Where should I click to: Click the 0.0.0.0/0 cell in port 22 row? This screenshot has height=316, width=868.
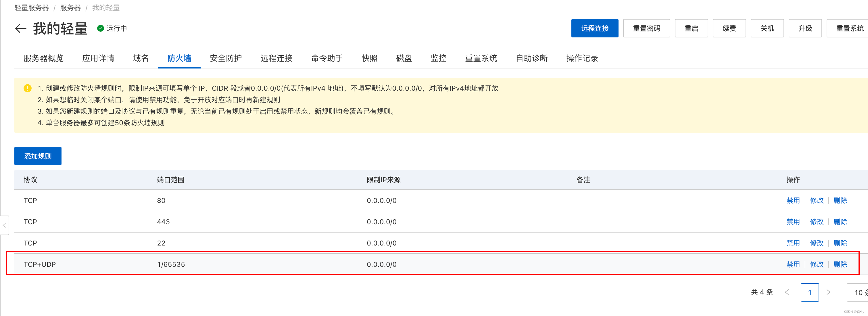tap(381, 243)
